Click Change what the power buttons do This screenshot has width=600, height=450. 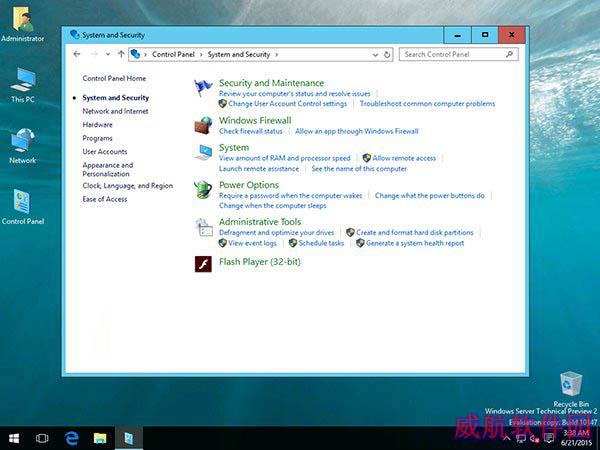(x=430, y=196)
